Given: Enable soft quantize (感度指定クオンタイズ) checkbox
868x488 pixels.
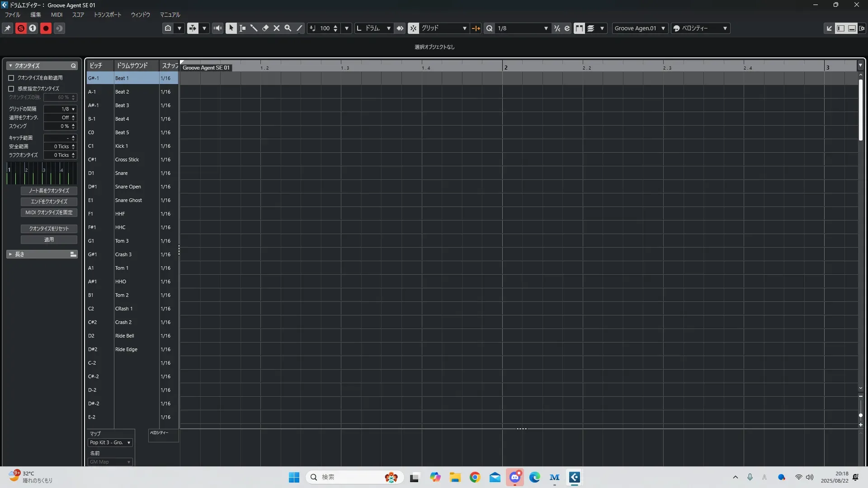Looking at the screenshot, I should [11, 89].
